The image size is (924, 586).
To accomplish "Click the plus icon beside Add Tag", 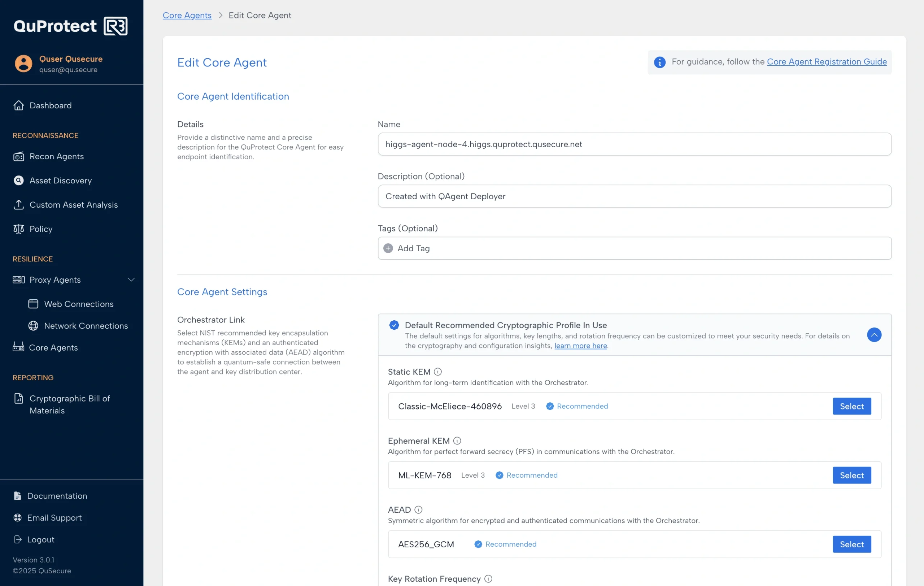I will point(388,248).
